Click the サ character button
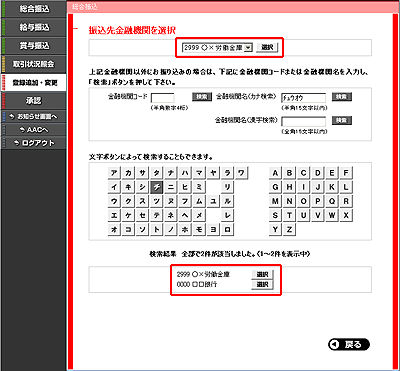The width and height of the screenshot is (400, 371). pyautogui.click(x=143, y=173)
